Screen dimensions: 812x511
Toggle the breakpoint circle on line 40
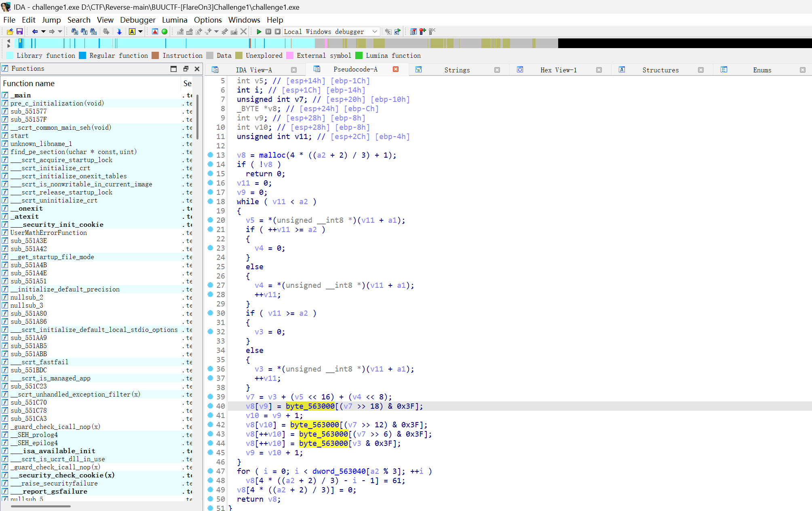tap(211, 406)
